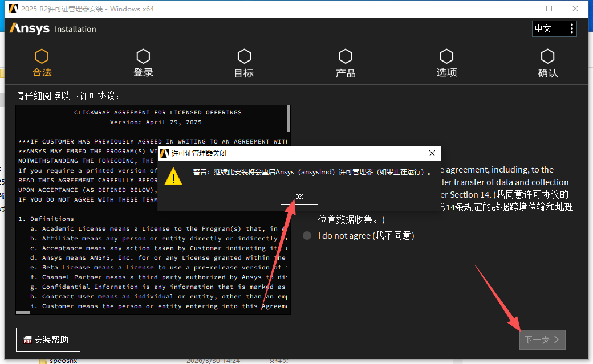
Task: Click the 登录 step hexagon icon
Action: point(143,57)
